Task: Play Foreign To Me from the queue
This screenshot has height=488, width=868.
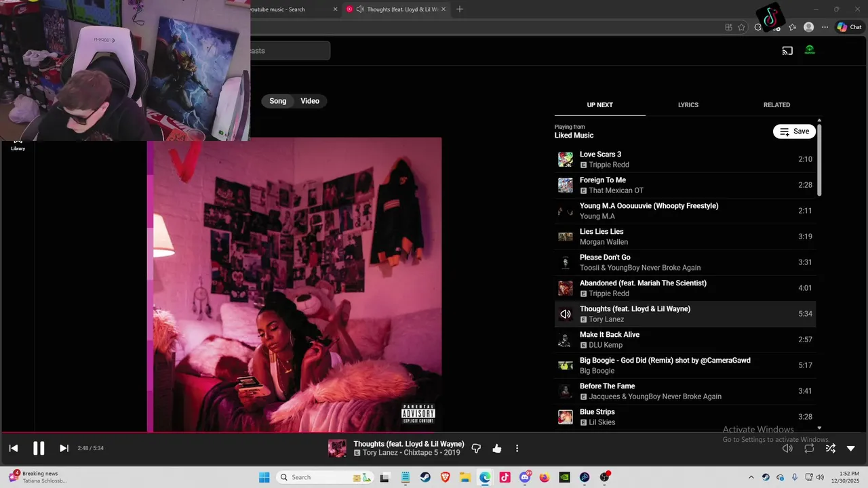Action: click(x=685, y=185)
